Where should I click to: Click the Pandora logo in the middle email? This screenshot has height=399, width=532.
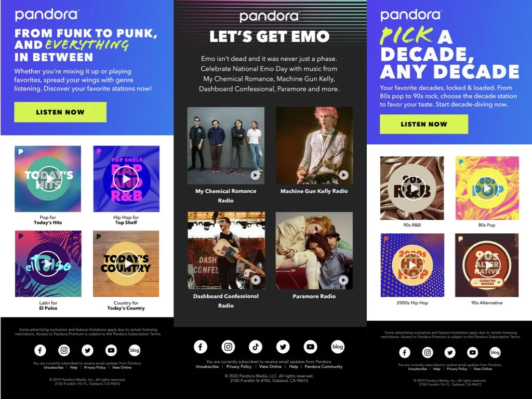pyautogui.click(x=269, y=17)
